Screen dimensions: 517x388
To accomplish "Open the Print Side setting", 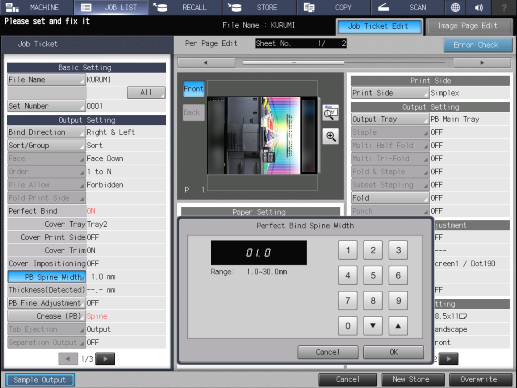I will coord(390,93).
